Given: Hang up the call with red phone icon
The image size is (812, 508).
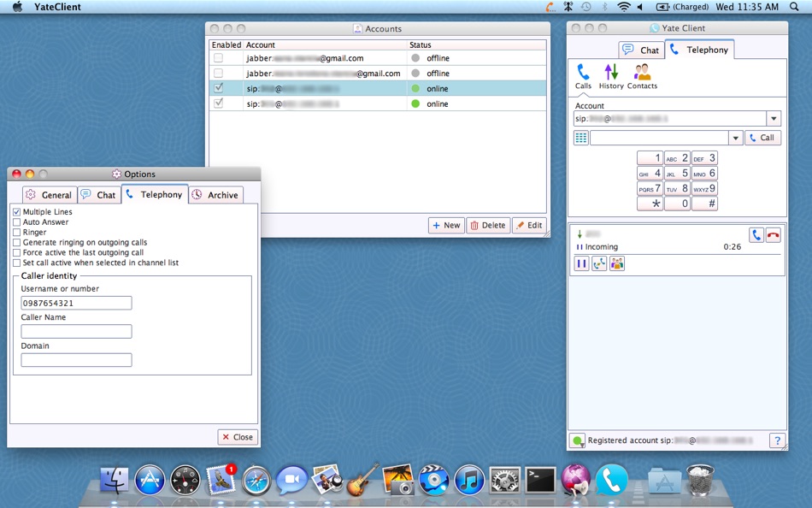Looking at the screenshot, I should [x=774, y=235].
